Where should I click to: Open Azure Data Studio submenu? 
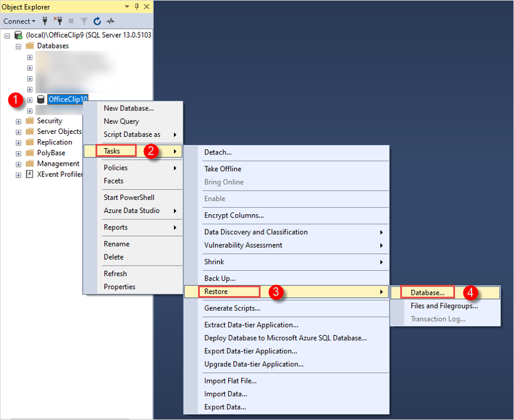click(x=133, y=211)
